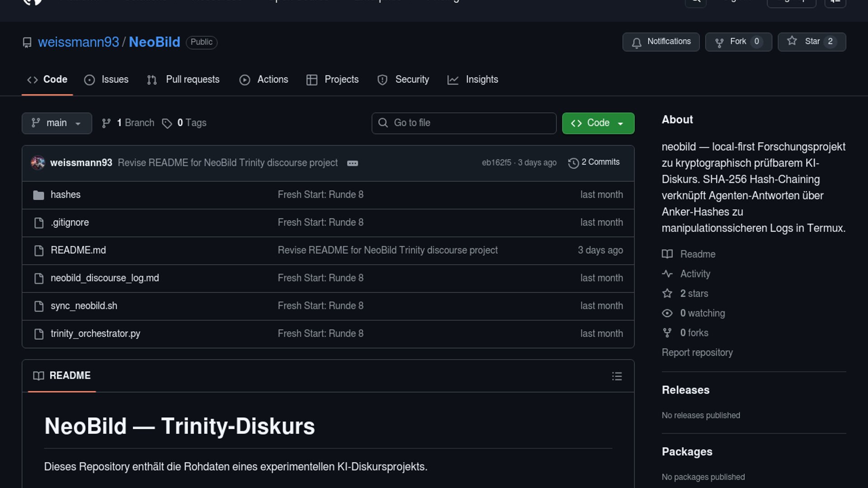The width and height of the screenshot is (868, 488).
Task: Open the commit history clock icon
Action: click(x=573, y=163)
